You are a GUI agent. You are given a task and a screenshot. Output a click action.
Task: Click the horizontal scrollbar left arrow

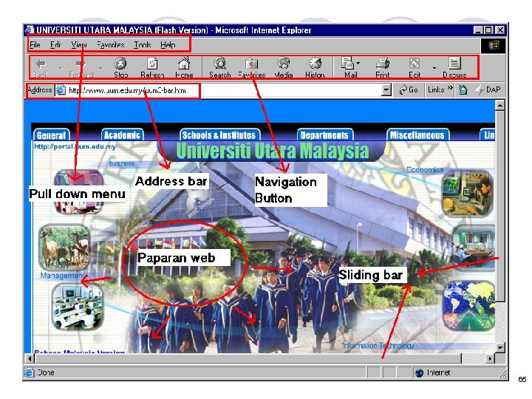click(x=30, y=358)
